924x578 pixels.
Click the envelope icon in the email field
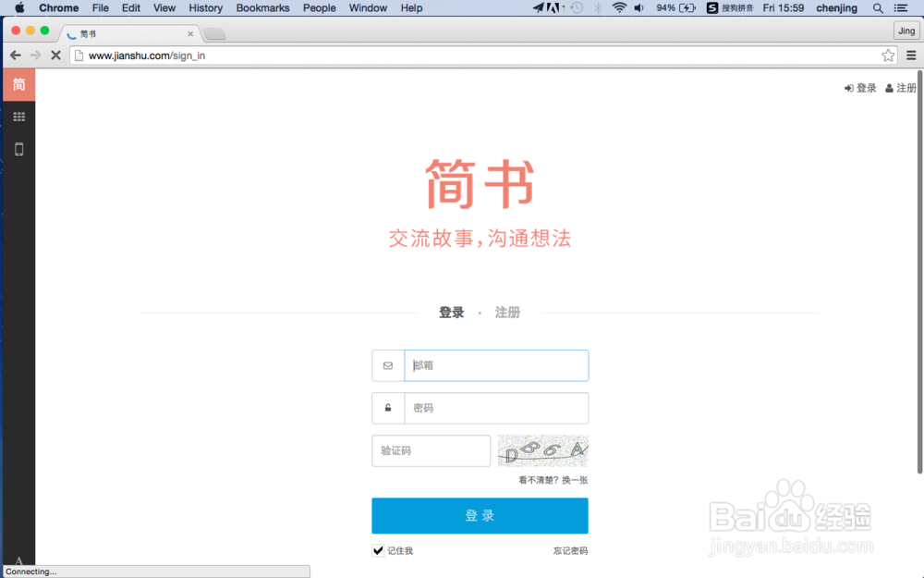(x=387, y=365)
